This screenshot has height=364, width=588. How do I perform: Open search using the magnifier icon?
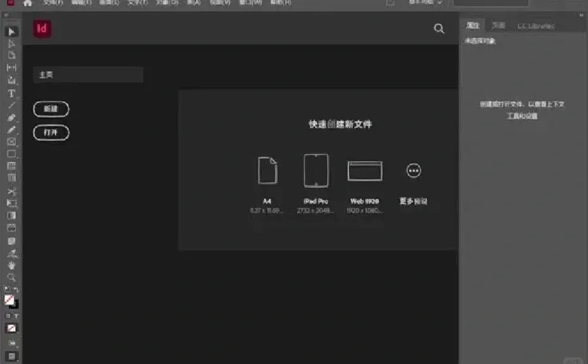(439, 28)
